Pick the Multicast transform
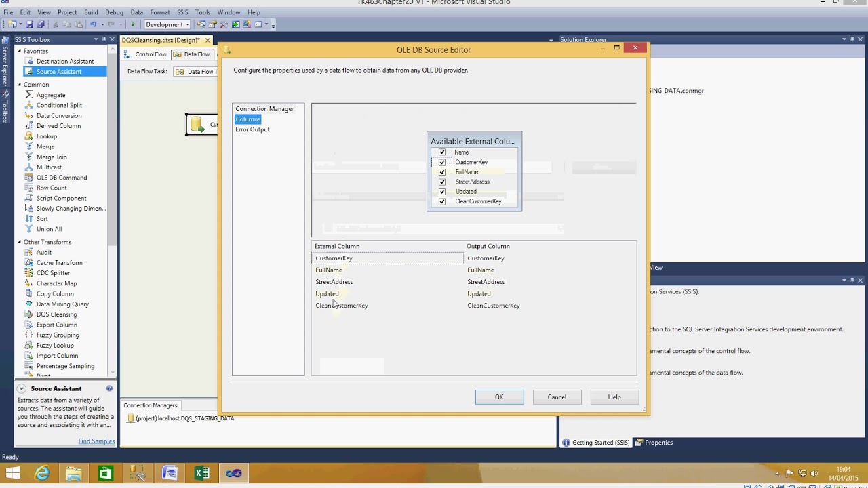868x488 pixels. point(49,167)
